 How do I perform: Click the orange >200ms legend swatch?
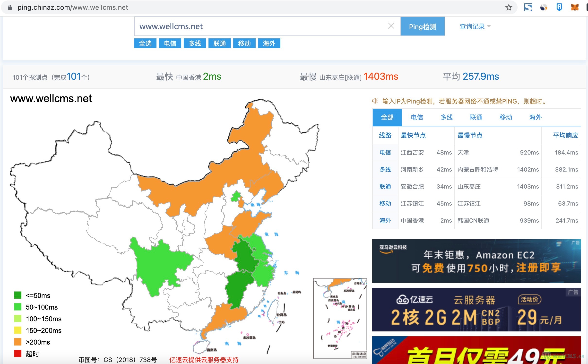(x=18, y=342)
